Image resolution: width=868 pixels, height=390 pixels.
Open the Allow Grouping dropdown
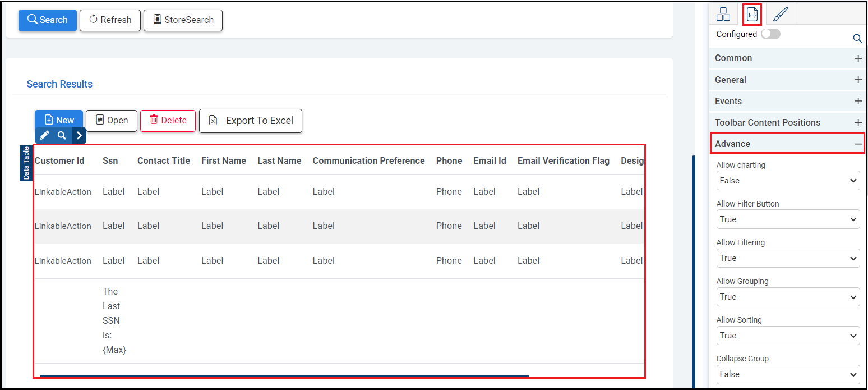(x=788, y=297)
